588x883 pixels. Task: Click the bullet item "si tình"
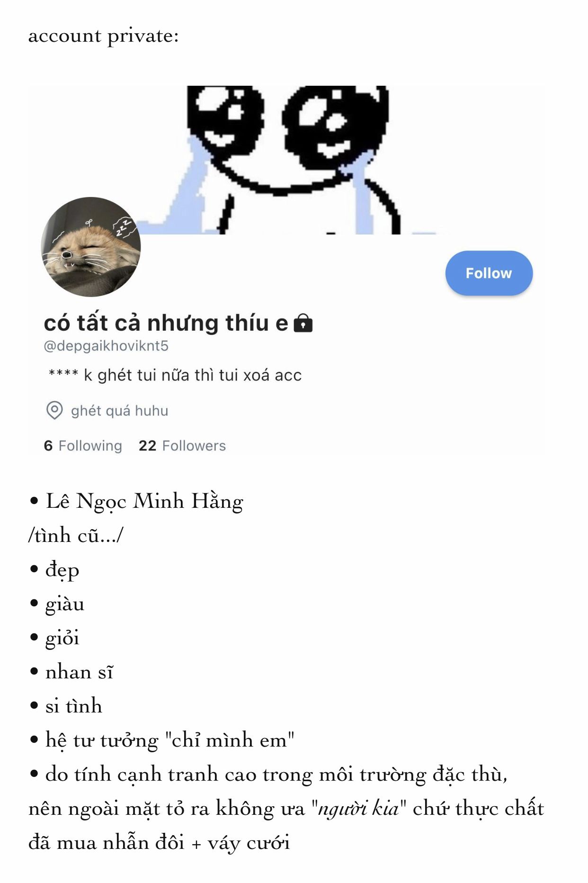[73, 706]
